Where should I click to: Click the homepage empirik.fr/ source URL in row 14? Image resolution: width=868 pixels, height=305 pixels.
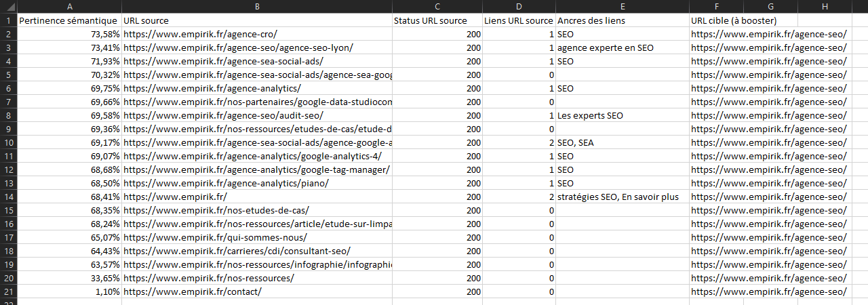pos(257,197)
